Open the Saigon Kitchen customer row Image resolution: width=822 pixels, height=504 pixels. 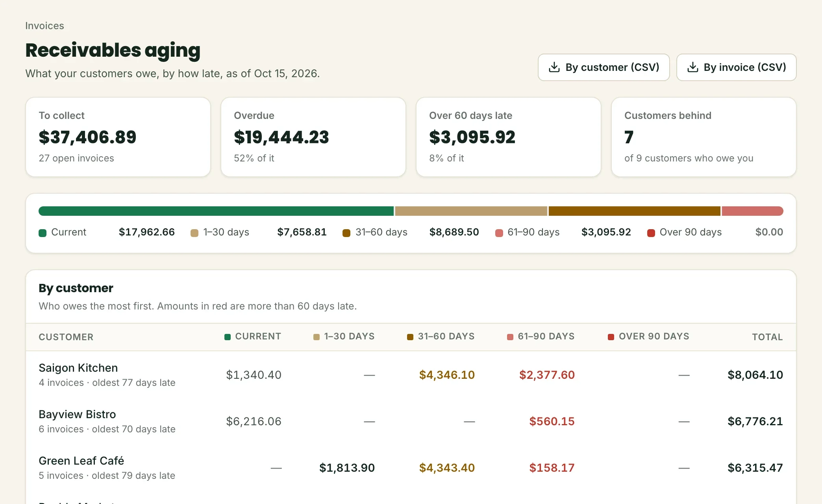pyautogui.click(x=411, y=374)
